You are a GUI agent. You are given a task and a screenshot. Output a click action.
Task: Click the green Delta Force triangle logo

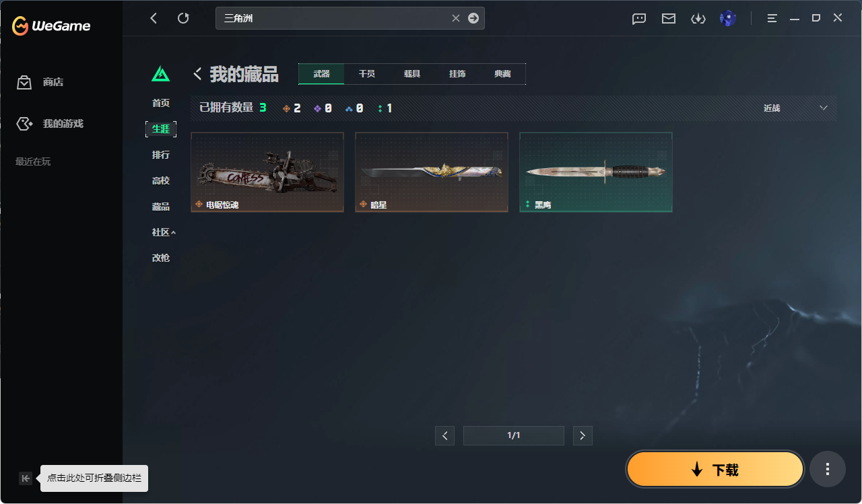pos(160,74)
